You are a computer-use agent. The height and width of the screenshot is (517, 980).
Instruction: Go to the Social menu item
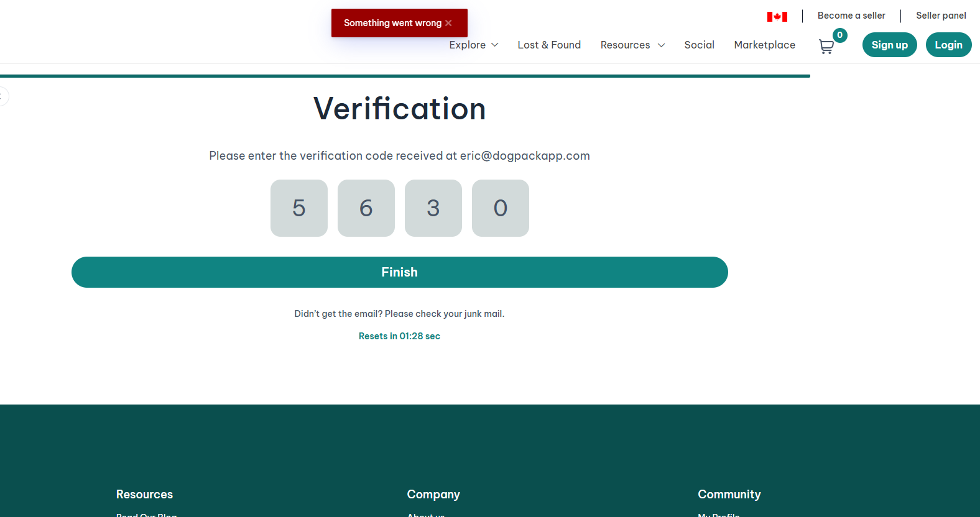[699, 45]
